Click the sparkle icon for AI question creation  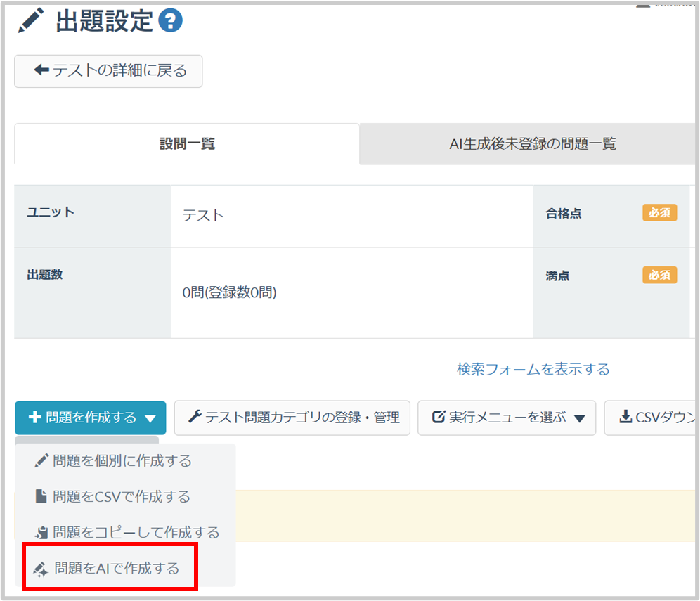coord(40,569)
